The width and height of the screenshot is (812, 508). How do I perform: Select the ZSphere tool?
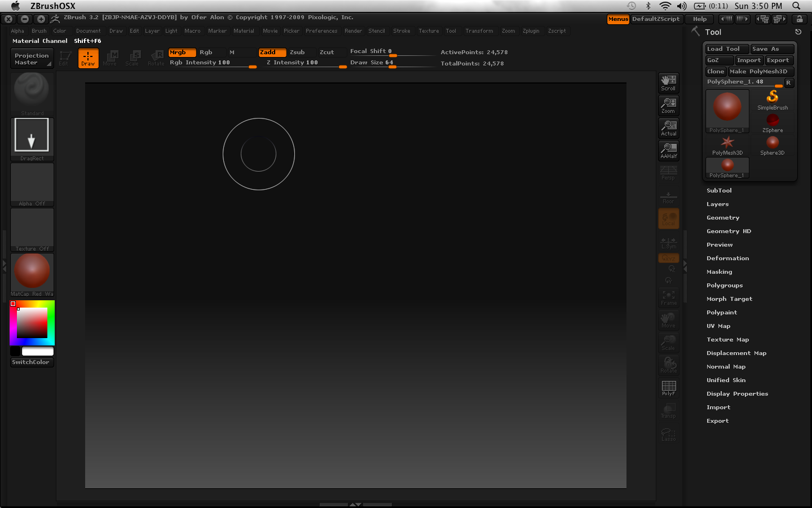(773, 123)
